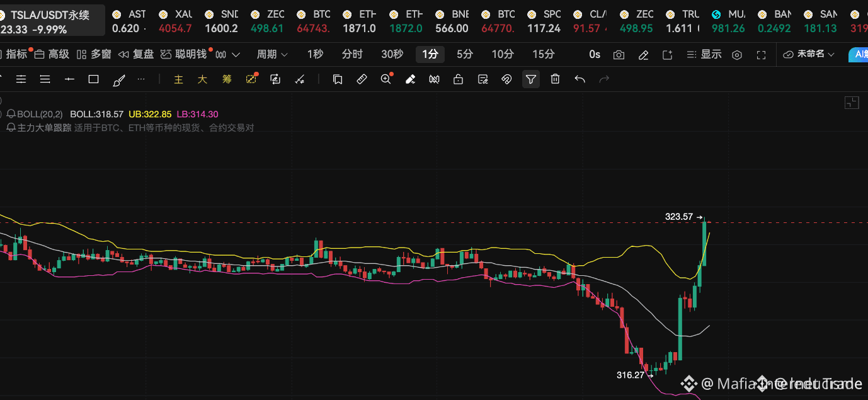This screenshot has height=400, width=868.
Task: Expand the 周期 period dropdown
Action: 272,54
